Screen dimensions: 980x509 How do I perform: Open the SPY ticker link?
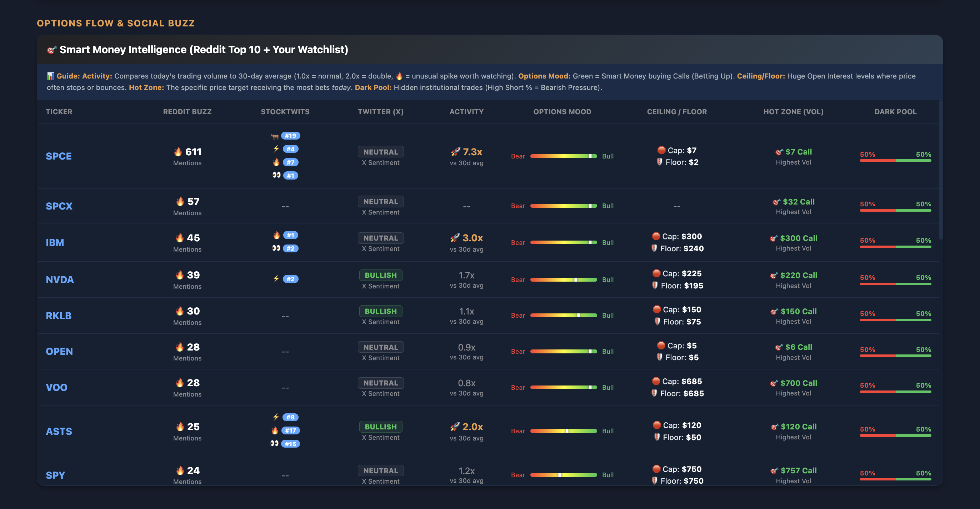[x=56, y=475]
